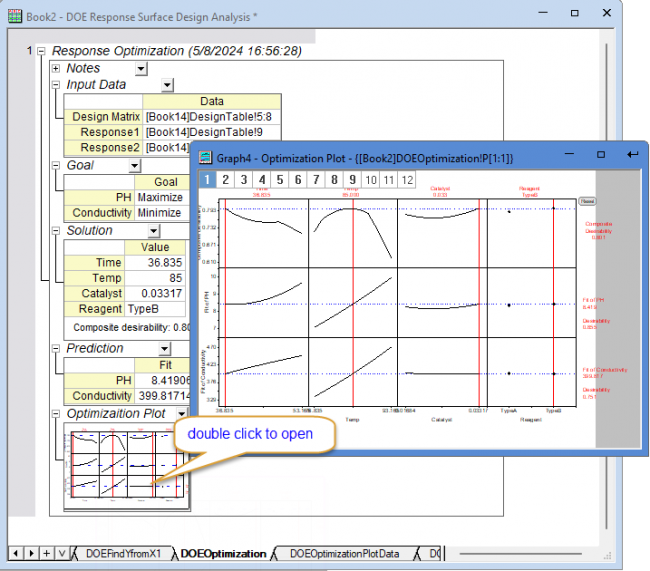Select the Conductivity fit value 399.81714

tap(163, 396)
